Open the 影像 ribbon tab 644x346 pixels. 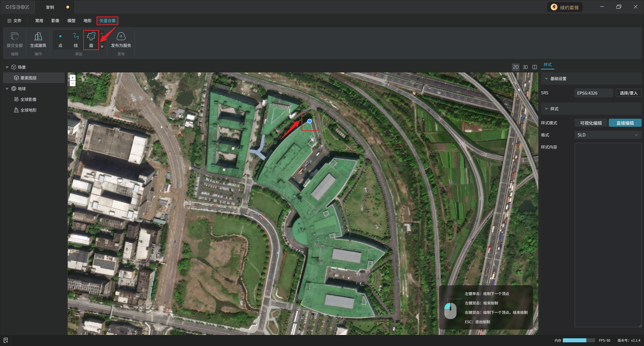pos(55,21)
